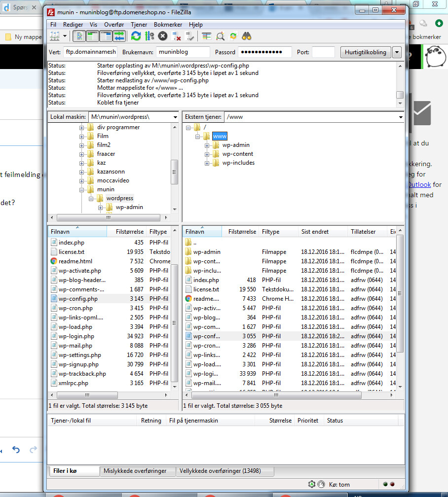Cancel current operation icon
The height and width of the screenshot is (497, 448).
point(163,36)
